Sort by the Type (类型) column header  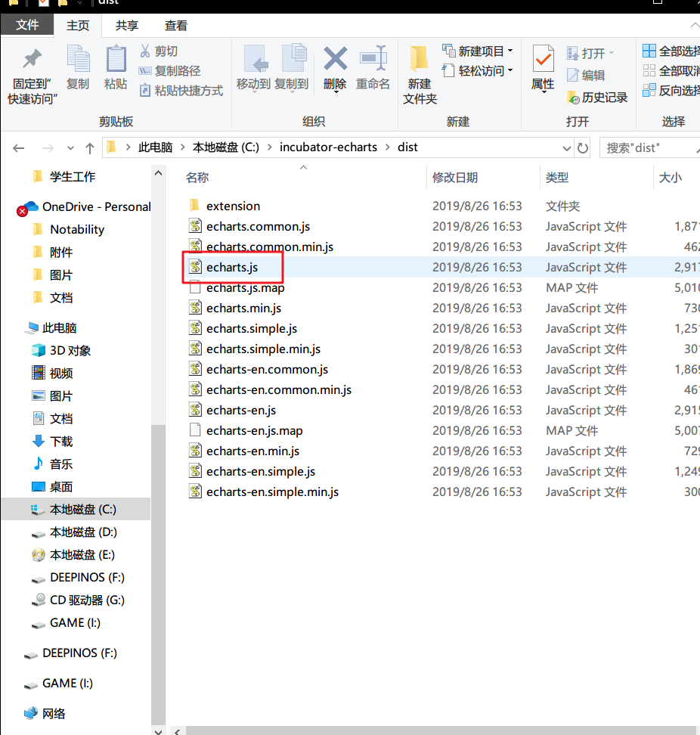(557, 178)
